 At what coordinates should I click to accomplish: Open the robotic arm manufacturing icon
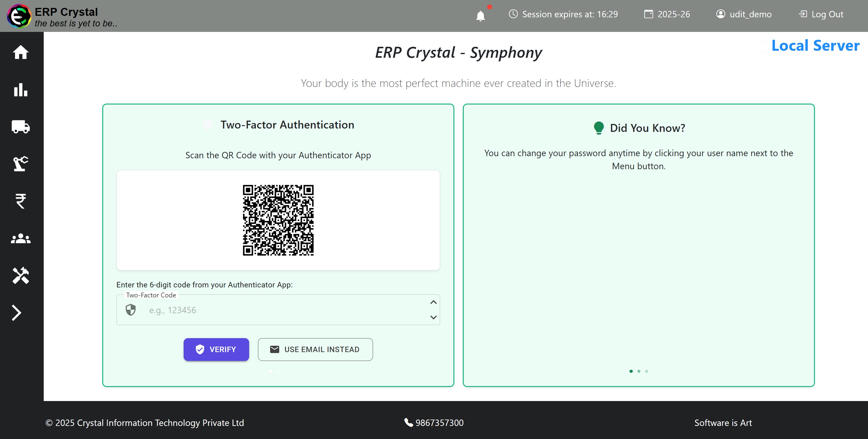[x=21, y=164]
